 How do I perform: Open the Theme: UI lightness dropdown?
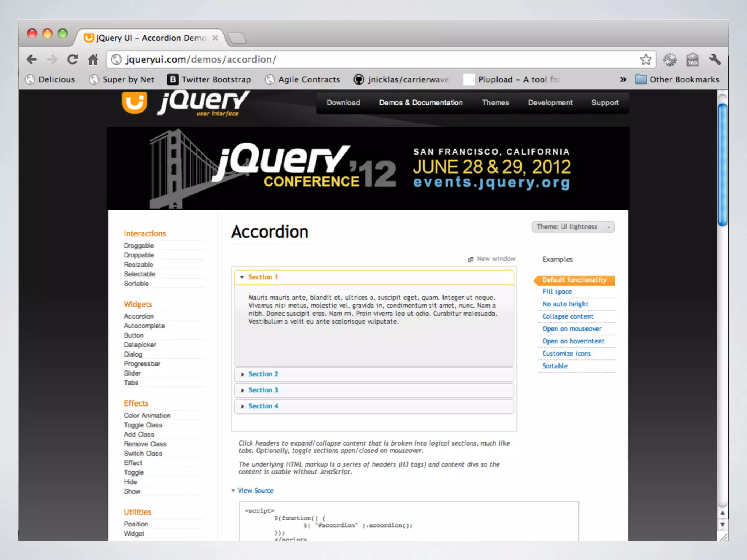point(573,227)
